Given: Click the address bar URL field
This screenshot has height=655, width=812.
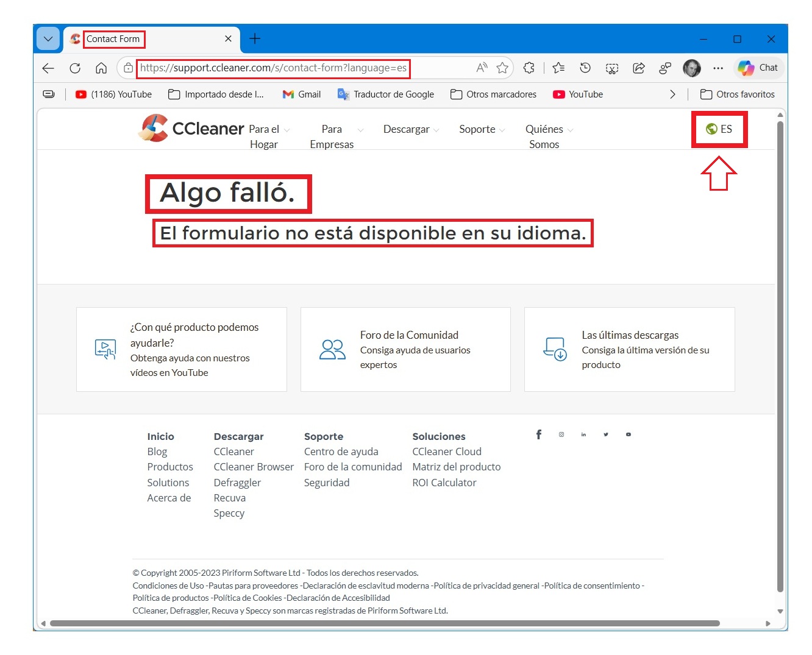Looking at the screenshot, I should point(273,68).
